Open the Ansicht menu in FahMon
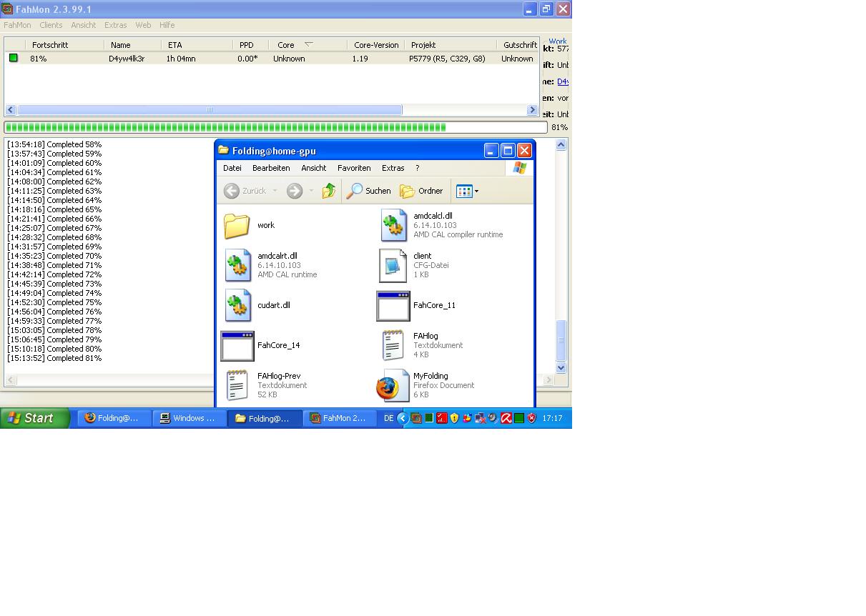 [84, 25]
